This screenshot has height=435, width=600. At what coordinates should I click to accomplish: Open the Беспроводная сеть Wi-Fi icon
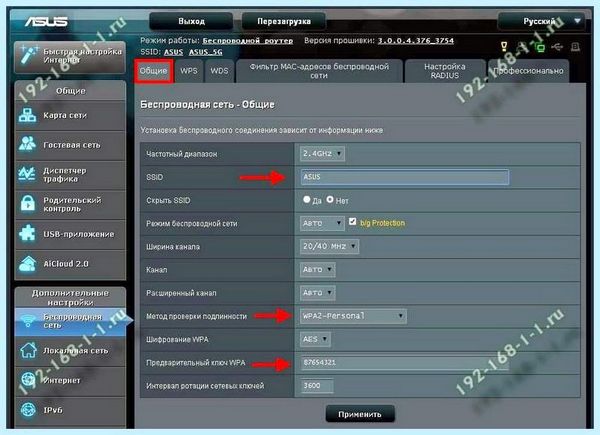[28, 321]
